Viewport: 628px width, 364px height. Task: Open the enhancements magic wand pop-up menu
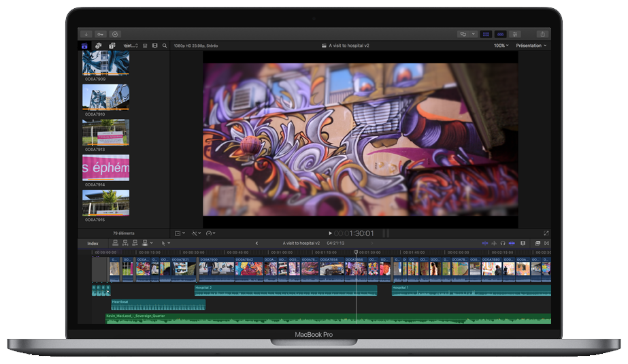pos(196,233)
